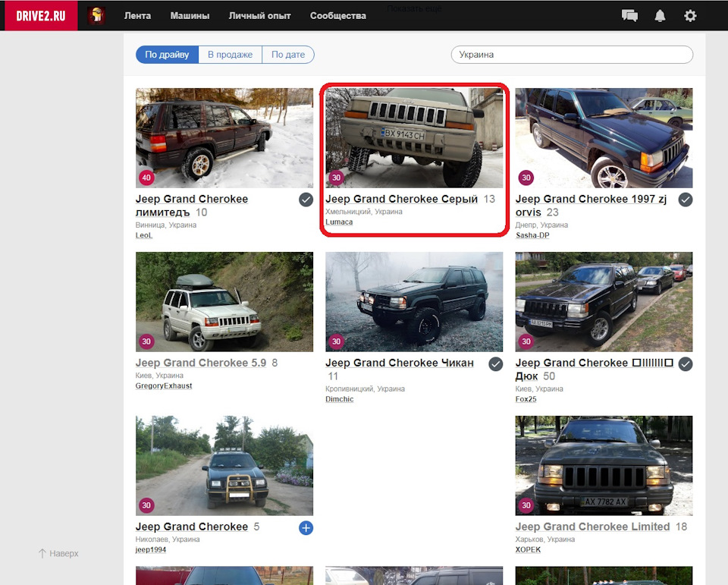728x585 pixels.
Task: Toggle the follow checkmark for Jeep Grand Cherokee Дюк
Action: 686,364
